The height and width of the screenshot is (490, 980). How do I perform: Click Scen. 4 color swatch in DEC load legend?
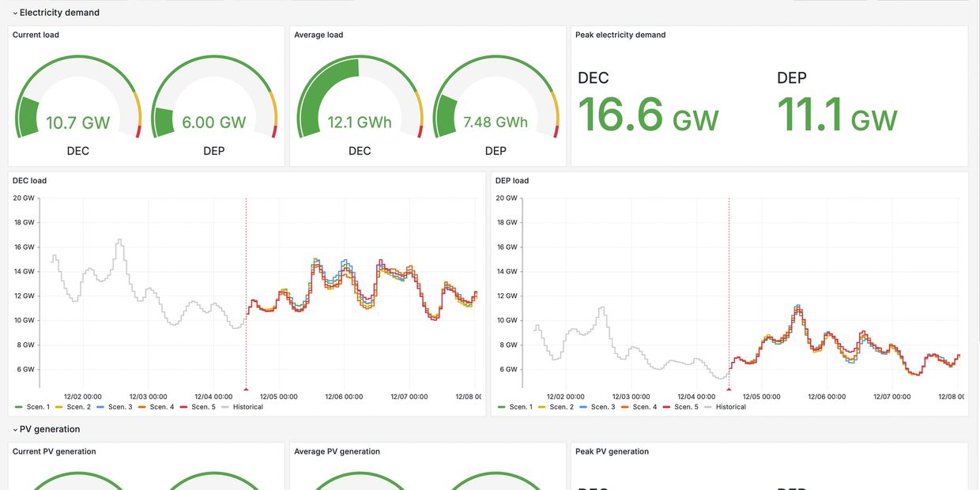141,407
